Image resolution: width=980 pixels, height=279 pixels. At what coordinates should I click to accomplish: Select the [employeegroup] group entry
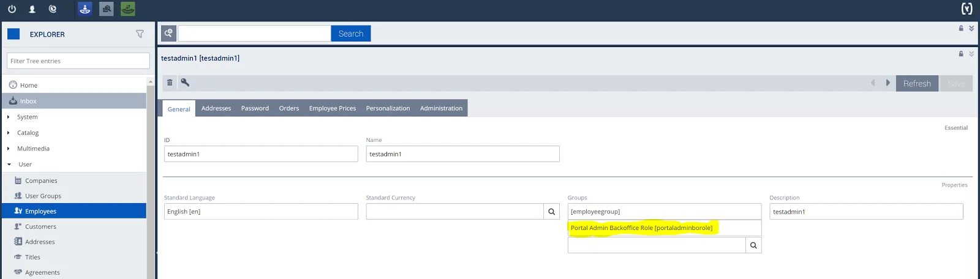click(665, 212)
